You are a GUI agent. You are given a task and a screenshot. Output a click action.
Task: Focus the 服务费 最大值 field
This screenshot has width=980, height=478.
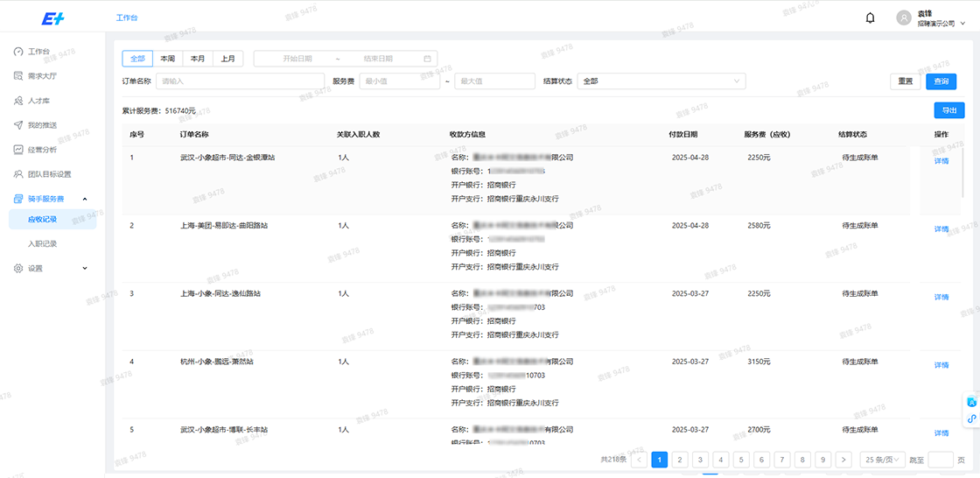tap(495, 81)
